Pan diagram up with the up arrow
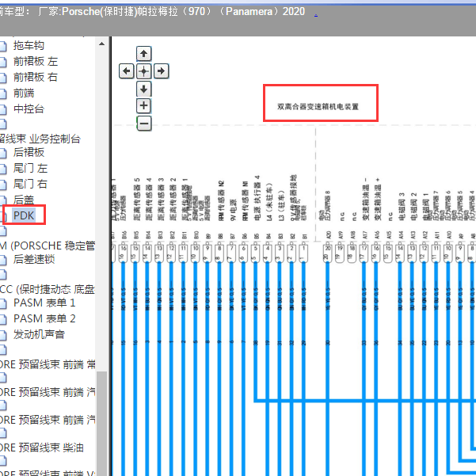The width and height of the screenshot is (476, 476). [143, 54]
